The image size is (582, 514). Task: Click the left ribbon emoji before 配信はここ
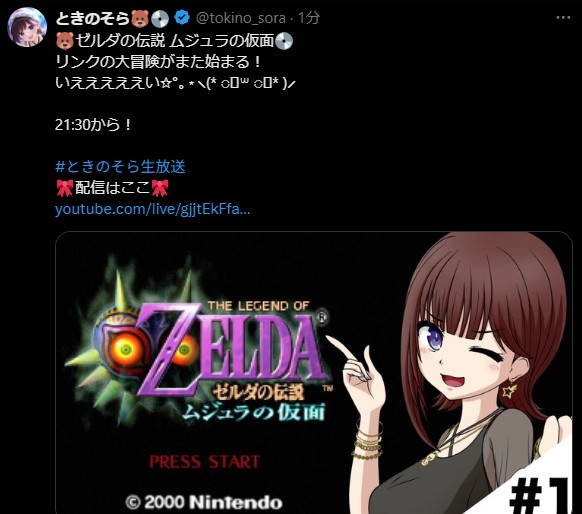point(65,188)
